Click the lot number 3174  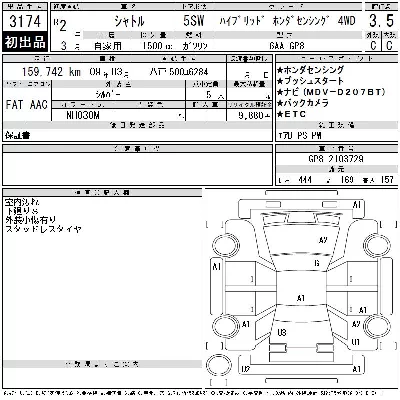pos(25,22)
